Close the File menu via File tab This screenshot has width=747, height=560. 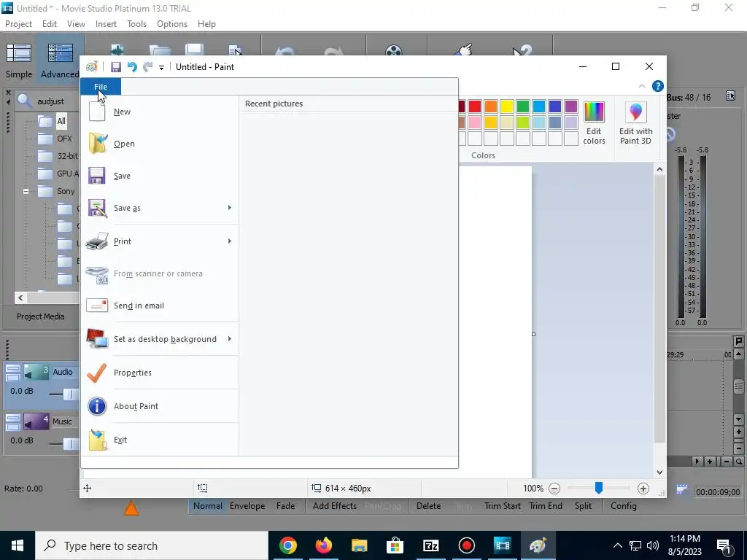point(101,87)
